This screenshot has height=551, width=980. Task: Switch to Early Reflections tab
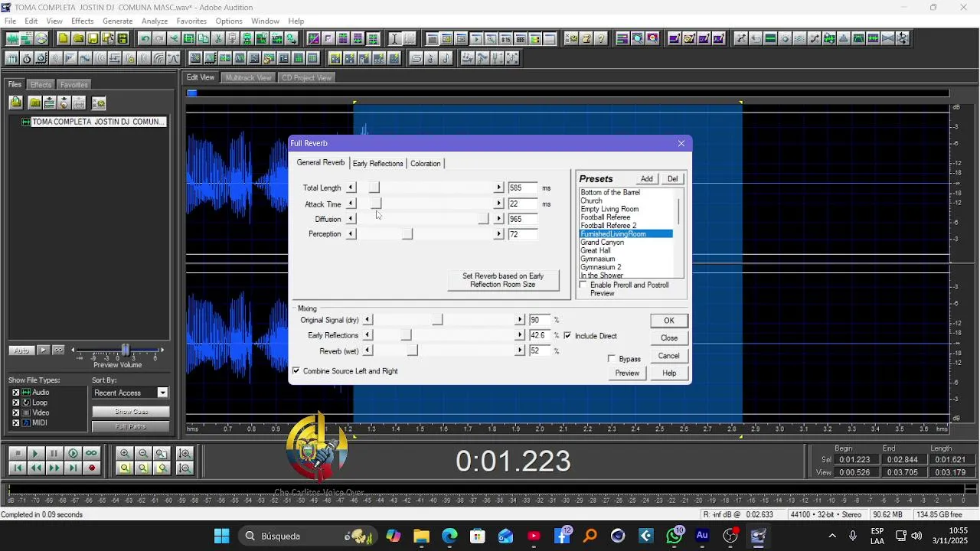click(x=377, y=163)
